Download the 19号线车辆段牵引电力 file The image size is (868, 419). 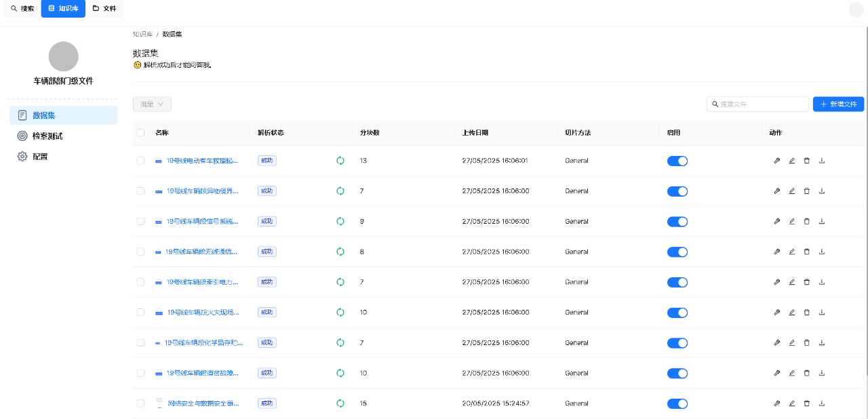[x=822, y=282]
